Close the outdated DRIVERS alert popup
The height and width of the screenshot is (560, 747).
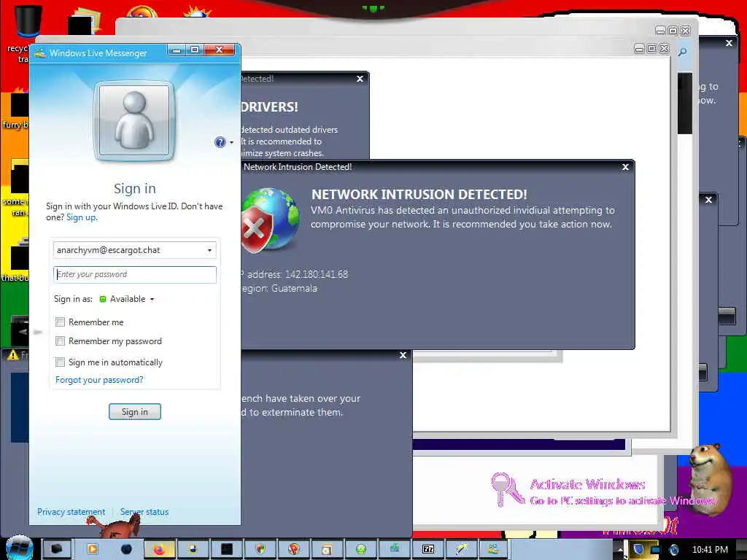(x=360, y=79)
